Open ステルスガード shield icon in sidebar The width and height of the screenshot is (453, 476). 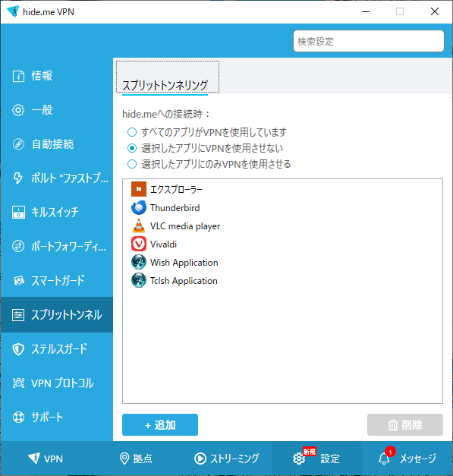(x=18, y=349)
